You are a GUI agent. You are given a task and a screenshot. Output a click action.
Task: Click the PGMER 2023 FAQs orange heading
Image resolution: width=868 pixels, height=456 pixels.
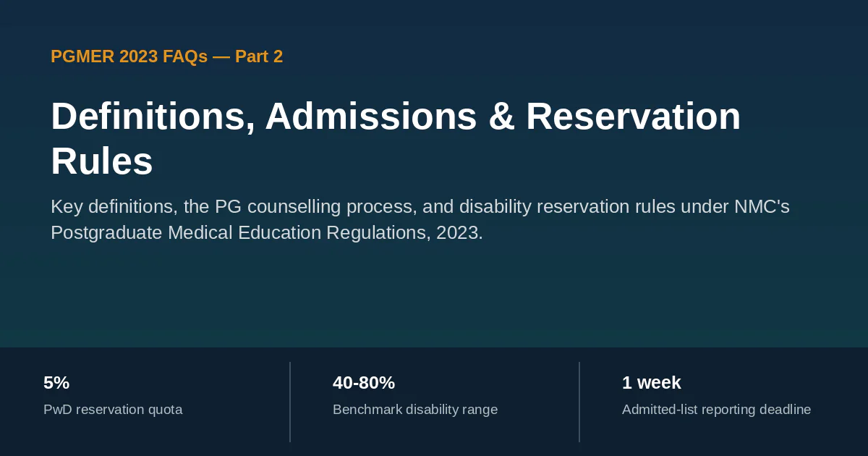pyautogui.click(x=166, y=56)
